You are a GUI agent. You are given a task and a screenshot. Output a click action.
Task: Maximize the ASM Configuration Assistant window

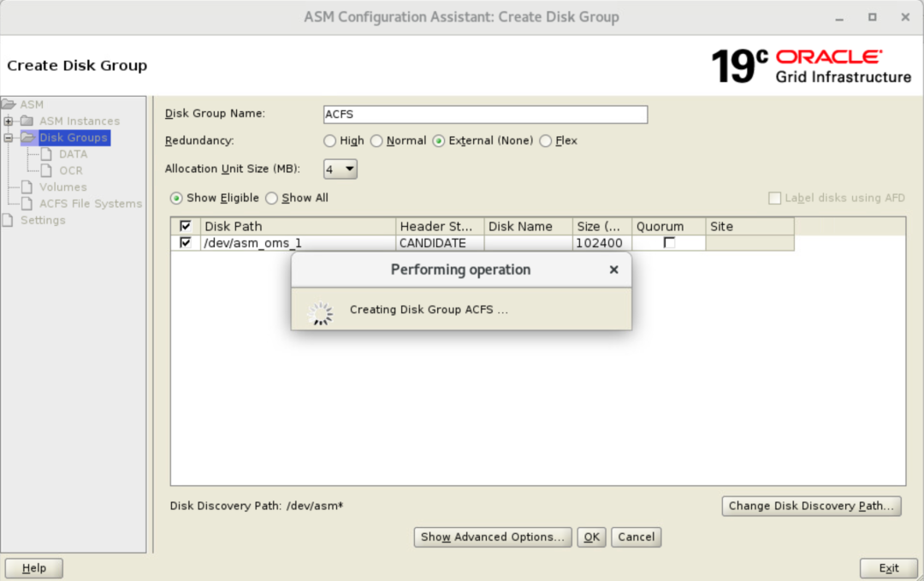872,17
